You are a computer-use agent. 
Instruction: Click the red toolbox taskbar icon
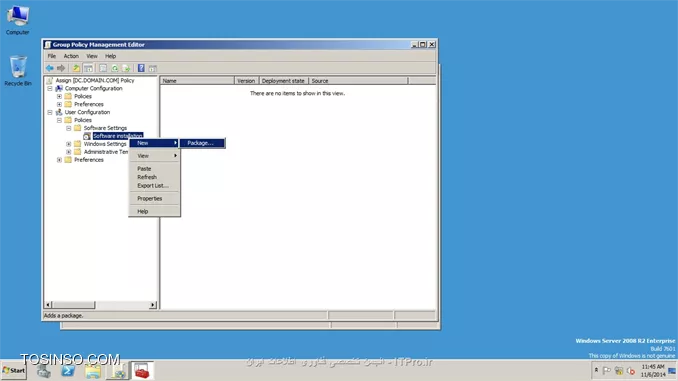[142, 371]
